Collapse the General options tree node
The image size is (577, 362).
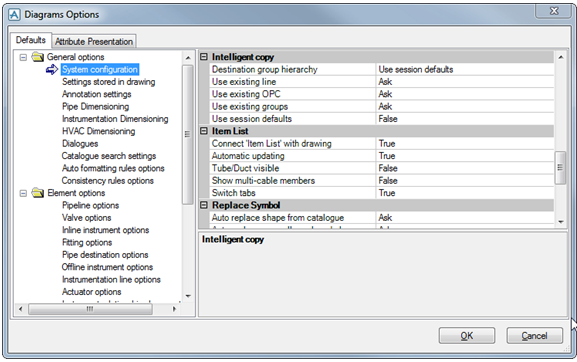coord(23,57)
